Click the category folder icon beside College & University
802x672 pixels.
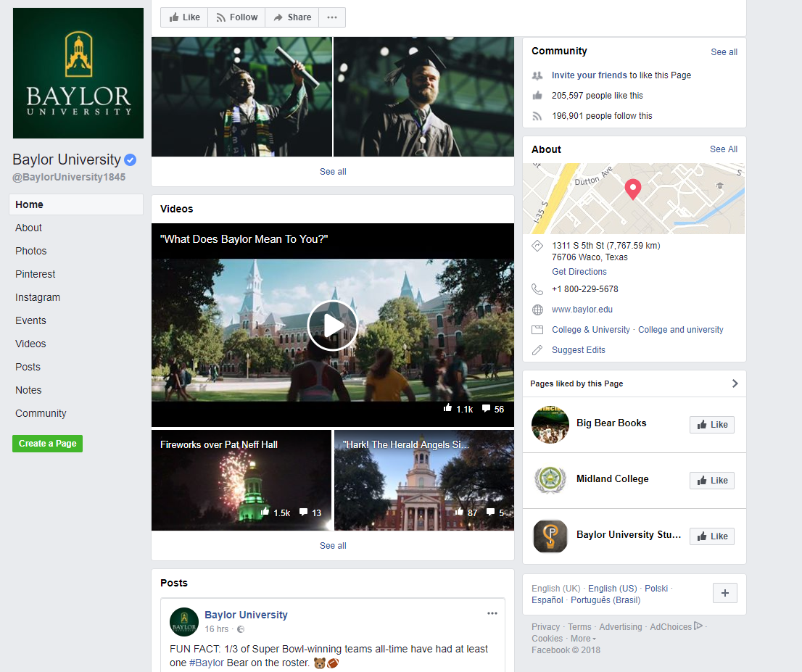(537, 330)
